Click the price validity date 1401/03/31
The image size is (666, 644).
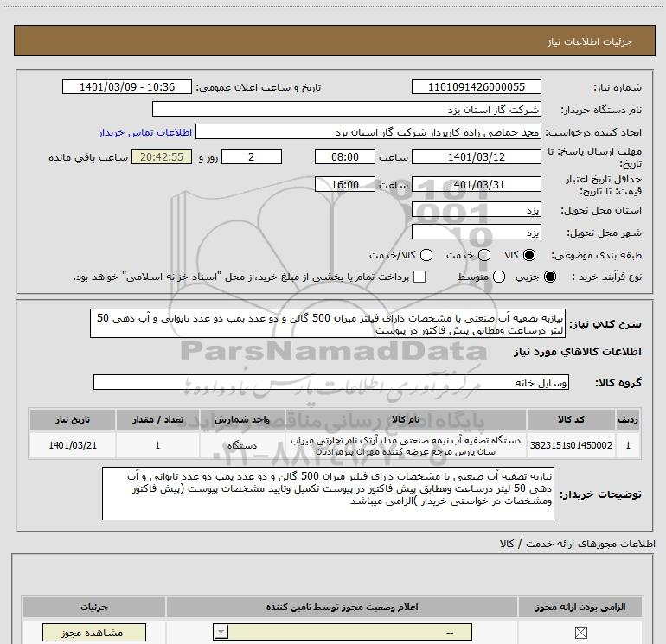click(476, 185)
